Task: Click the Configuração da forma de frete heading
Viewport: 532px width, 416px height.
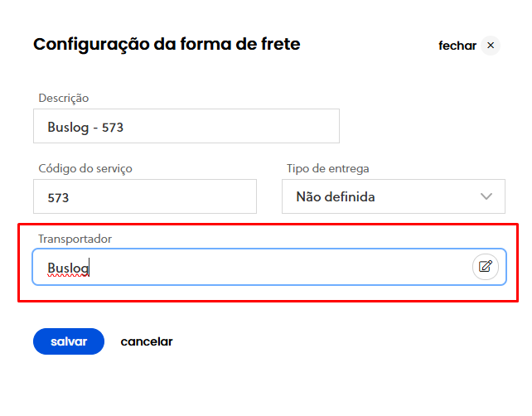Action: (167, 45)
